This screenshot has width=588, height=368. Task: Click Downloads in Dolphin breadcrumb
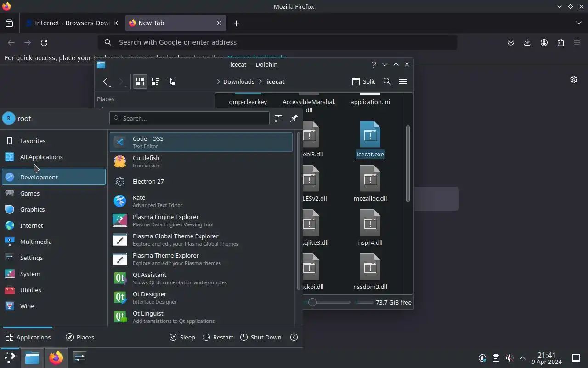coord(239,81)
